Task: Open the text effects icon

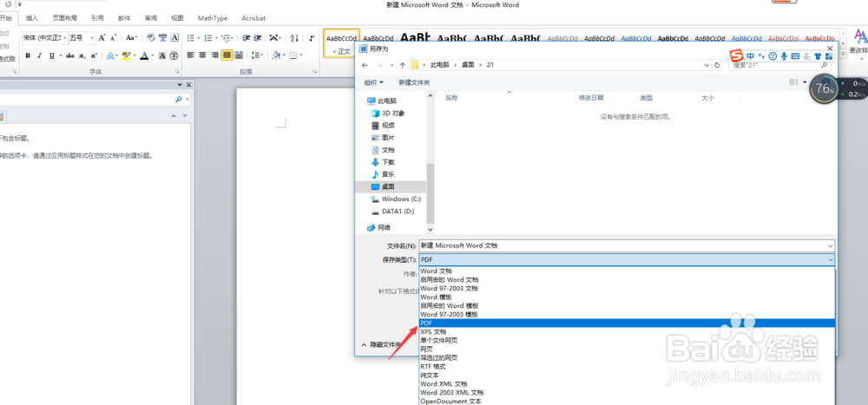Action: tap(110, 56)
